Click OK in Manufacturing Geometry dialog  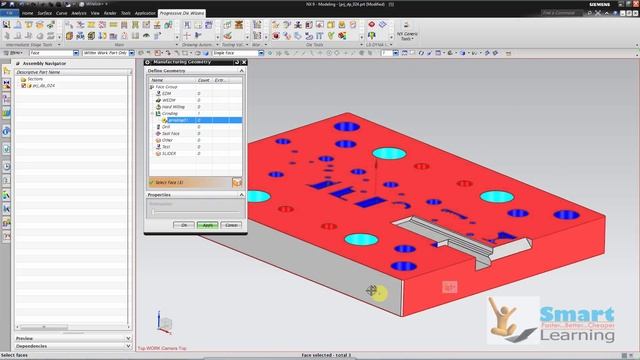click(184, 225)
